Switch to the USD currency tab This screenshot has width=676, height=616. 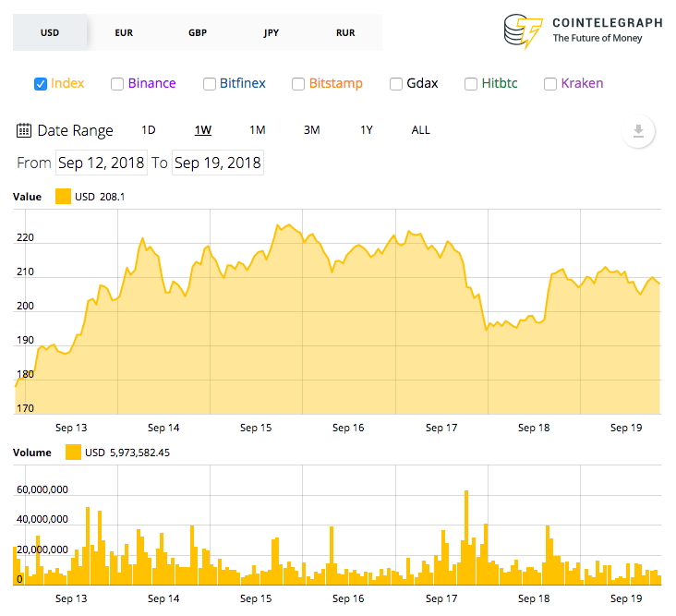click(50, 32)
